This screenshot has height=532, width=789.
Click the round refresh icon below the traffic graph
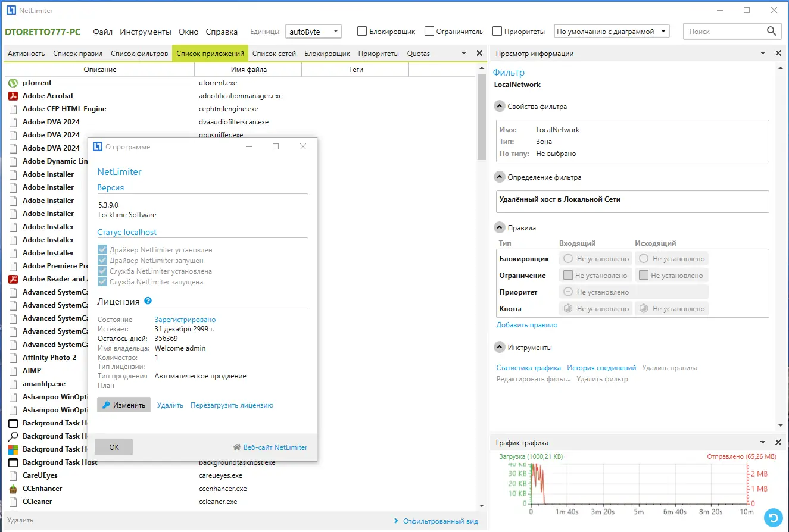[774, 518]
